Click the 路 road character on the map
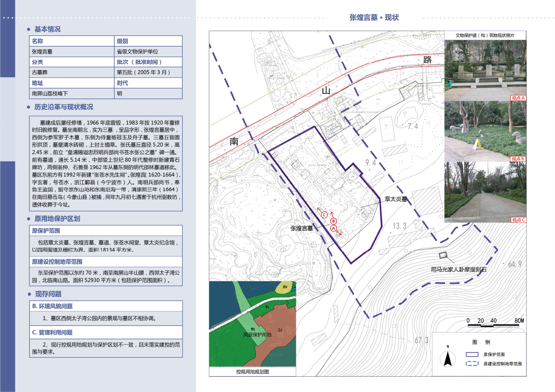Image resolution: width=555 pixels, height=392 pixels. [x=428, y=60]
